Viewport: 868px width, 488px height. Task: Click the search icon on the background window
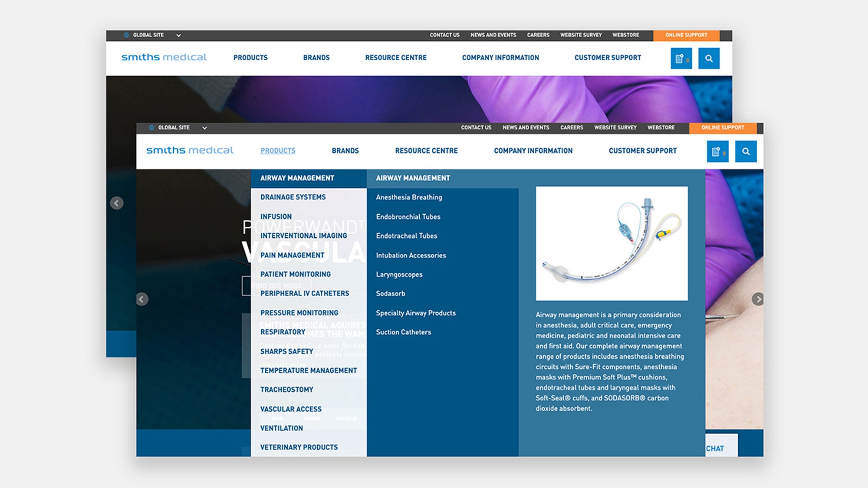(x=709, y=58)
